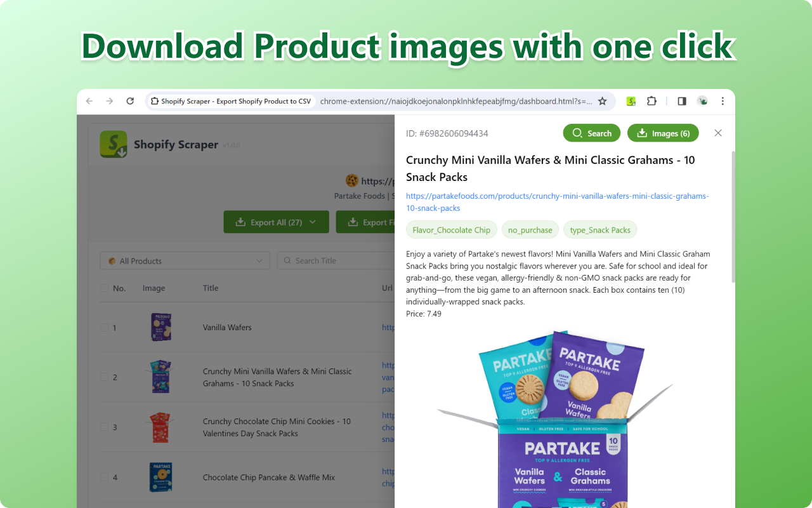The height and width of the screenshot is (508, 812).
Task: Click the Image column header
Action: (154, 288)
